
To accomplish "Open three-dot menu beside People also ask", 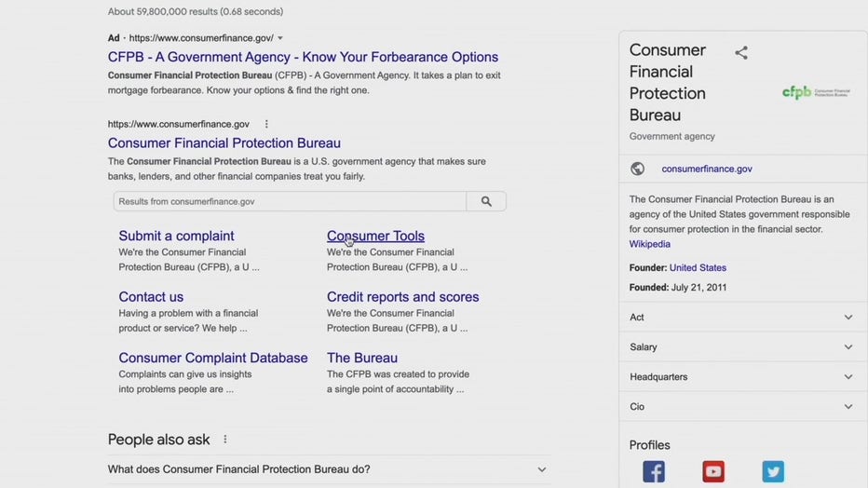I will point(224,440).
